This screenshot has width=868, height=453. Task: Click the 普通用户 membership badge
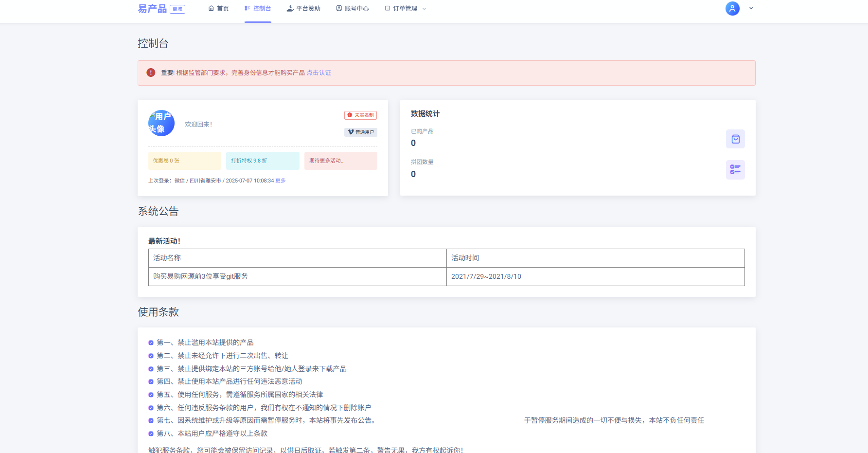coord(361,132)
